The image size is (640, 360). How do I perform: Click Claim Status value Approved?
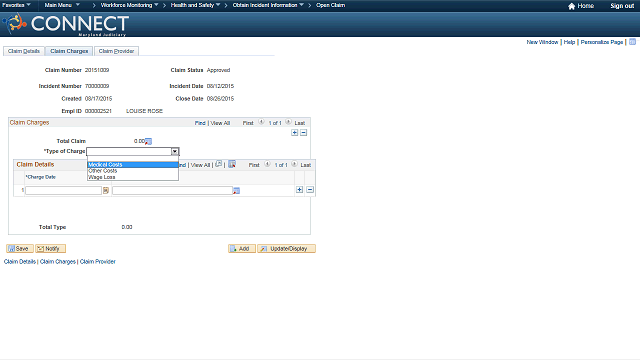[218, 70]
